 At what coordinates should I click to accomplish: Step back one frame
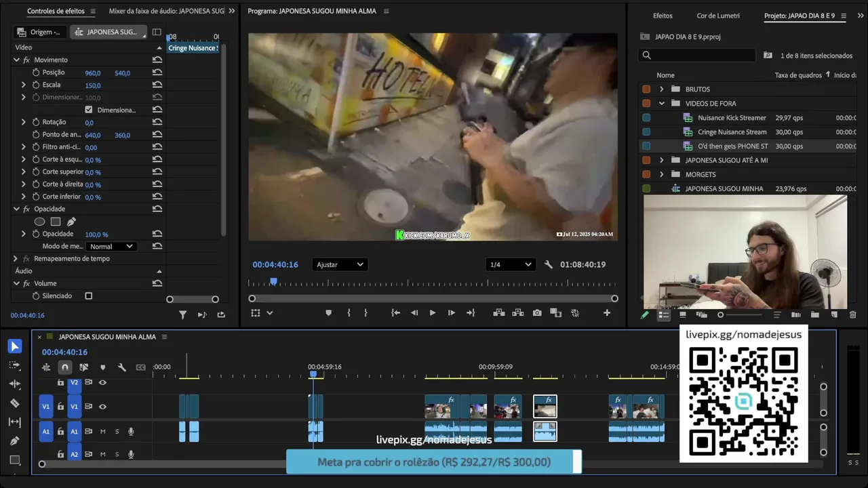pyautogui.click(x=414, y=313)
